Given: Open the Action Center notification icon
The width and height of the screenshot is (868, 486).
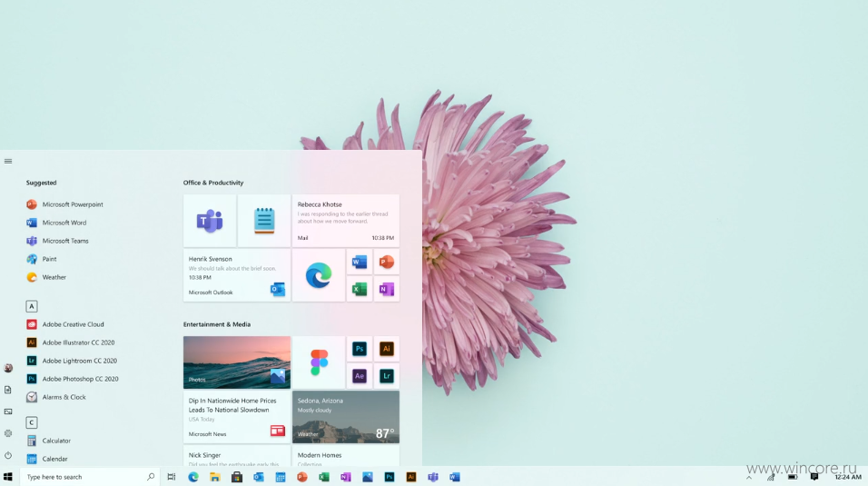Looking at the screenshot, I should [x=814, y=477].
